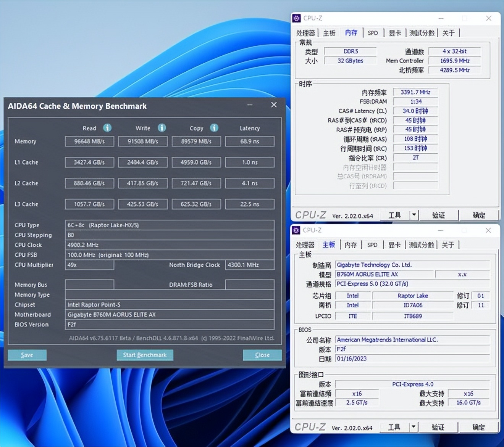Image resolution: width=504 pixels, height=447 pixels.
Task: Click the 内存频率 field showing 3391.7 MHz
Action: click(415, 92)
